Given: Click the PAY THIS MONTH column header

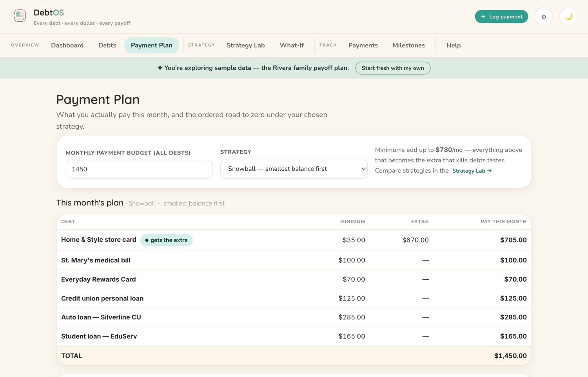Looking at the screenshot, I should pos(504,222).
